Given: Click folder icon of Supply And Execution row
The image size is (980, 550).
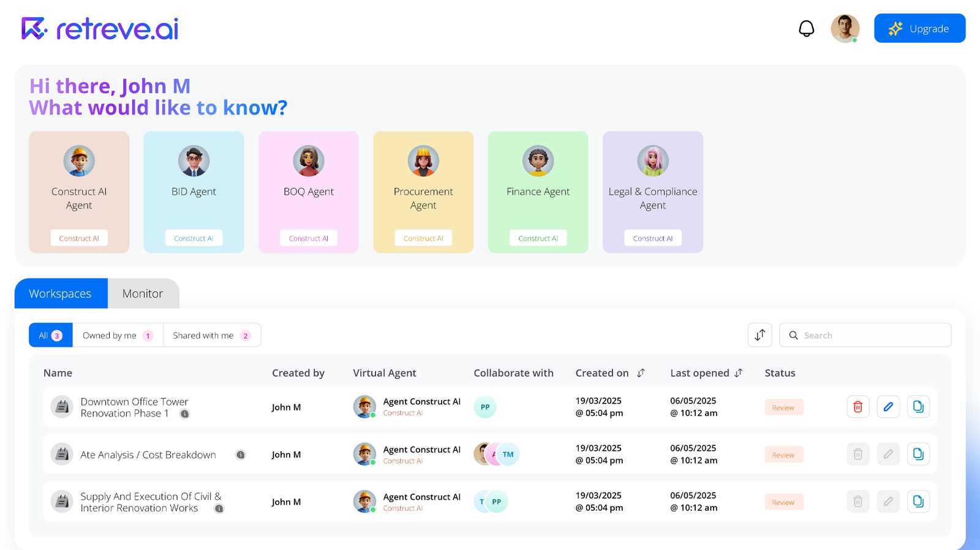Looking at the screenshot, I should 61,502.
